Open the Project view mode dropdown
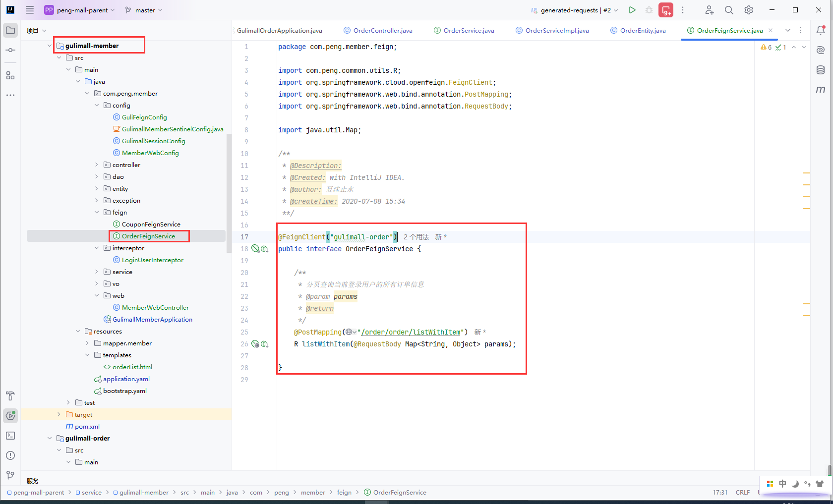The image size is (833, 504). coord(37,30)
